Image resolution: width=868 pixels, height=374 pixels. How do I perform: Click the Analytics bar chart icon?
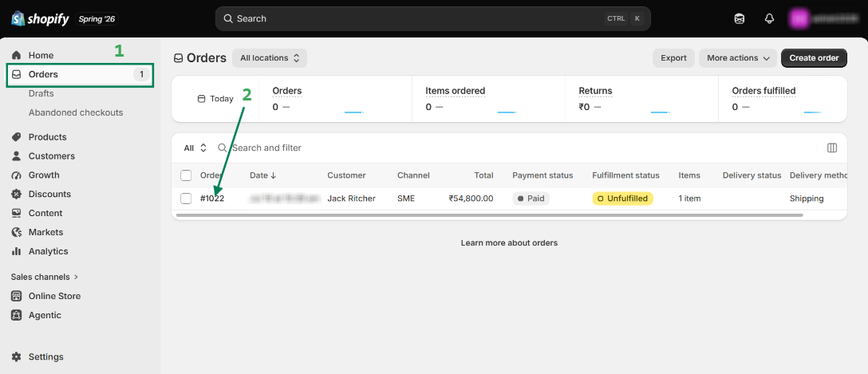17,251
